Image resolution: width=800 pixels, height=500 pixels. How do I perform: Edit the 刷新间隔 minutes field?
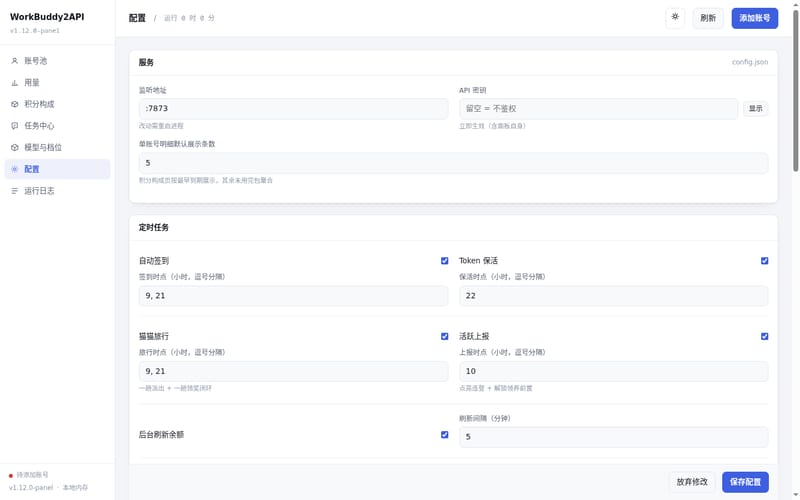tap(613, 437)
